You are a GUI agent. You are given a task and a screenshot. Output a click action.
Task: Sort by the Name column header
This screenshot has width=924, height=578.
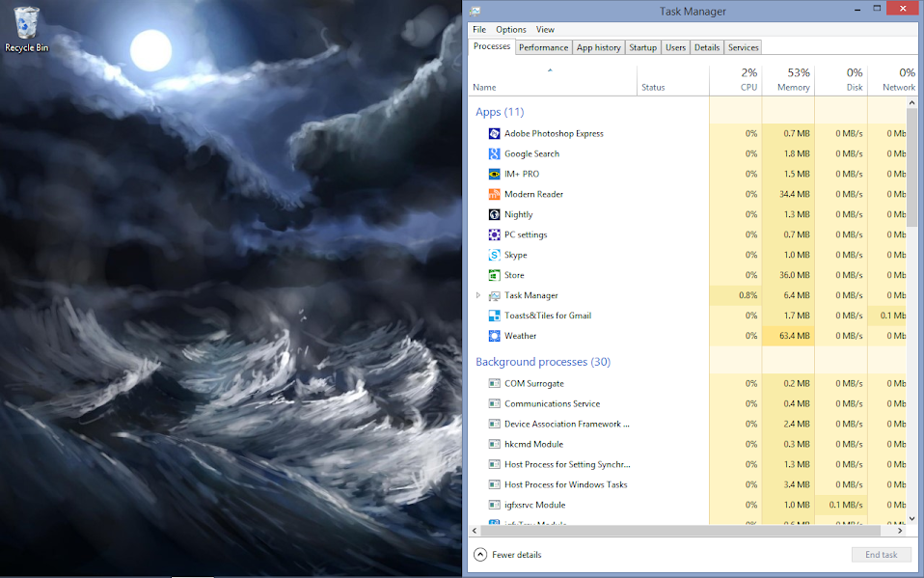coord(553,81)
